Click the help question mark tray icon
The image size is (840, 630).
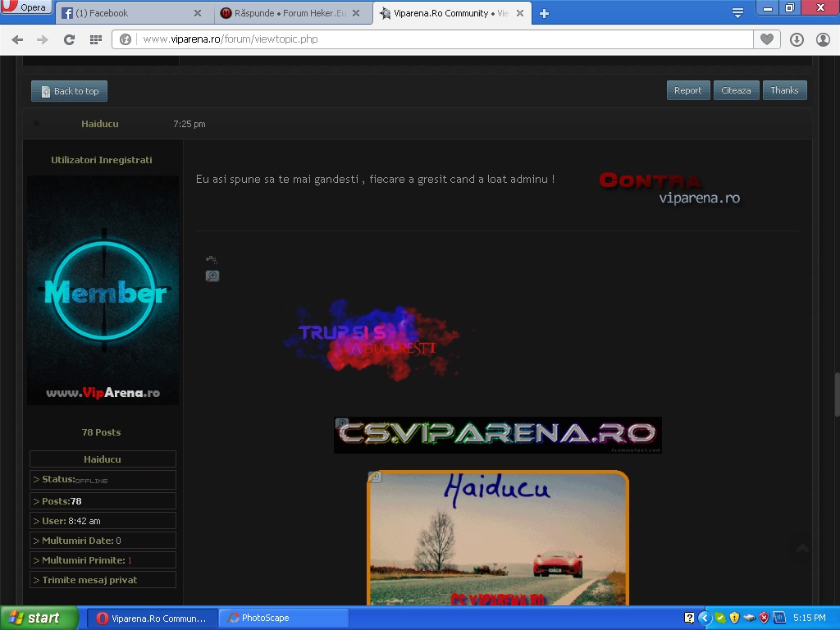(689, 618)
